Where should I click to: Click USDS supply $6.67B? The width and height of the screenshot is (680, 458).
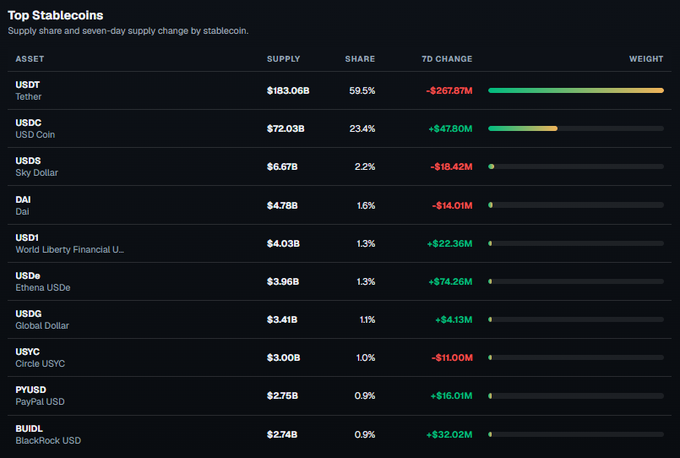pos(282,167)
